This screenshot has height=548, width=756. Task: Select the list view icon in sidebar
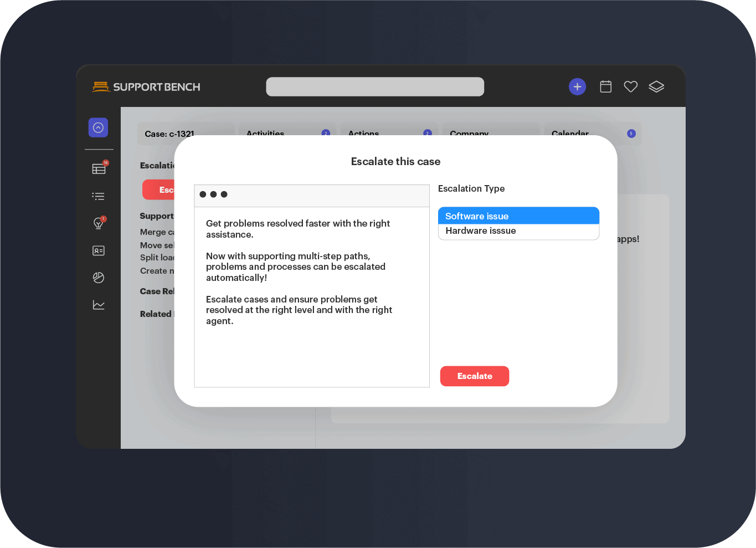pos(99,196)
